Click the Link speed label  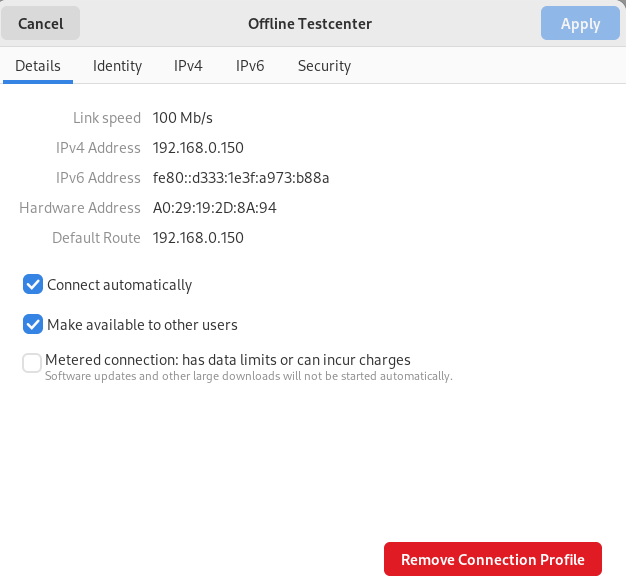click(107, 118)
